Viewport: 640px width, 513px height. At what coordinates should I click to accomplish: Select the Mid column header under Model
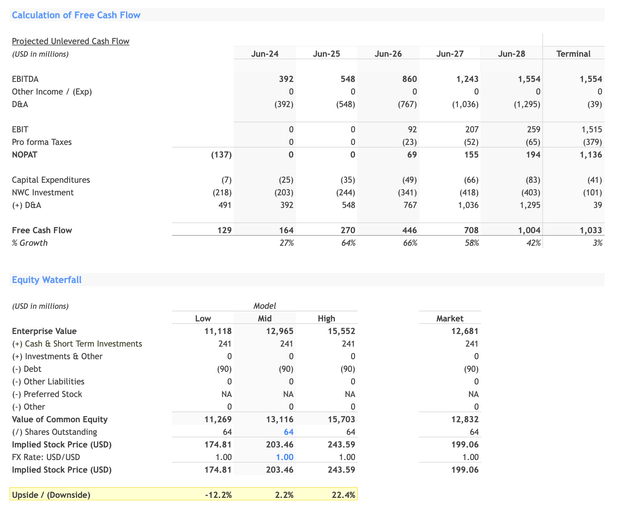264,319
